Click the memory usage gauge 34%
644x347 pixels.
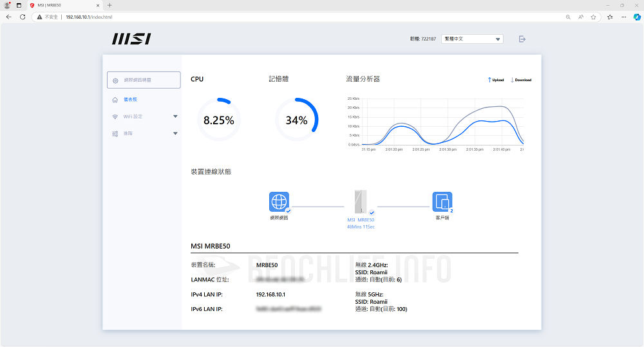[x=296, y=120]
